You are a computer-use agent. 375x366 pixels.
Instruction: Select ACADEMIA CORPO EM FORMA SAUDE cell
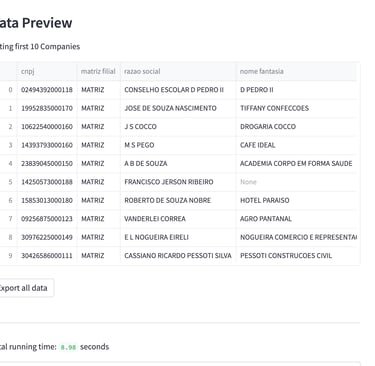coord(296,164)
